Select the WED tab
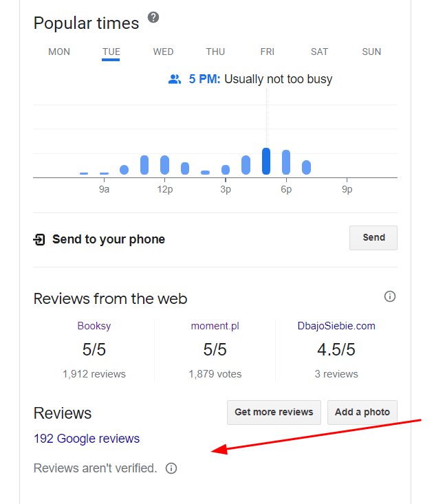 (x=163, y=52)
